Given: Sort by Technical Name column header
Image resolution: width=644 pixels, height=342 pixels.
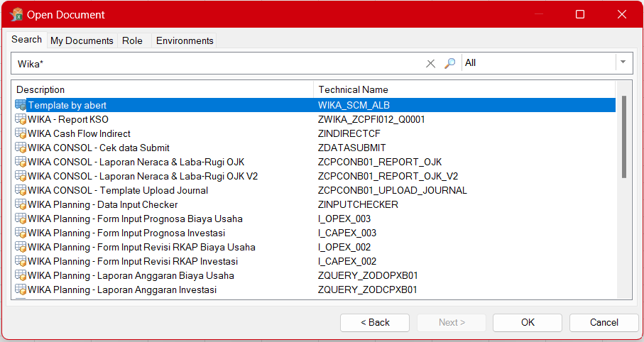Looking at the screenshot, I should click(x=353, y=89).
